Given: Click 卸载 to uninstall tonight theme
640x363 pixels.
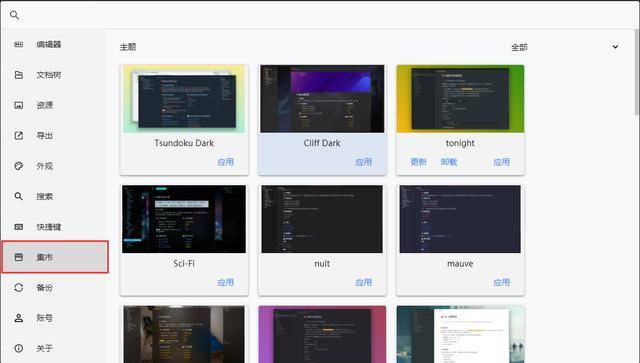Looking at the screenshot, I should pos(449,162).
